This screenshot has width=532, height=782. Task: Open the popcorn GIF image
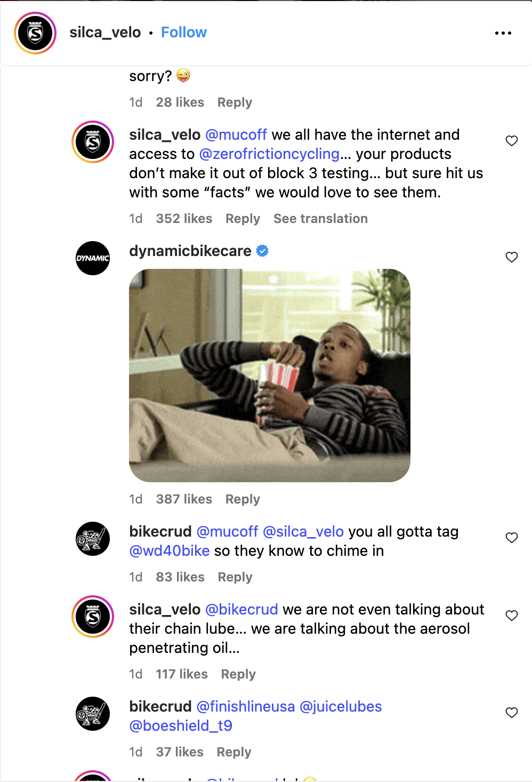pyautogui.click(x=270, y=376)
